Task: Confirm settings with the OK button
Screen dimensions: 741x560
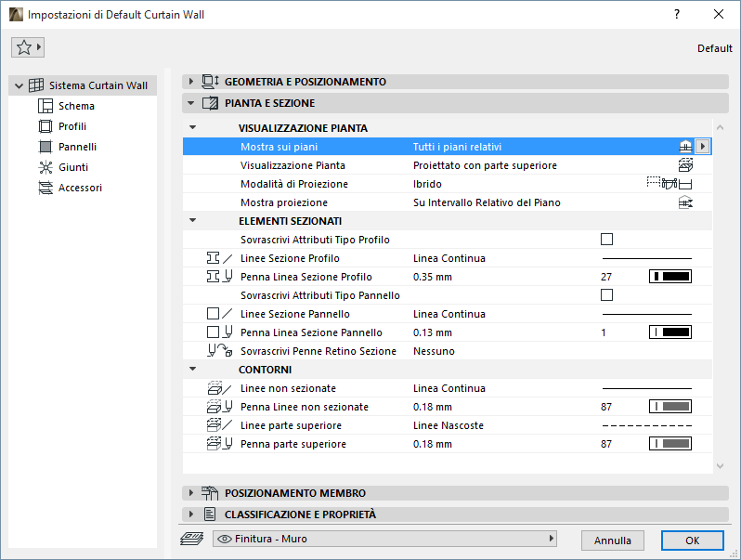Action: 692,540
